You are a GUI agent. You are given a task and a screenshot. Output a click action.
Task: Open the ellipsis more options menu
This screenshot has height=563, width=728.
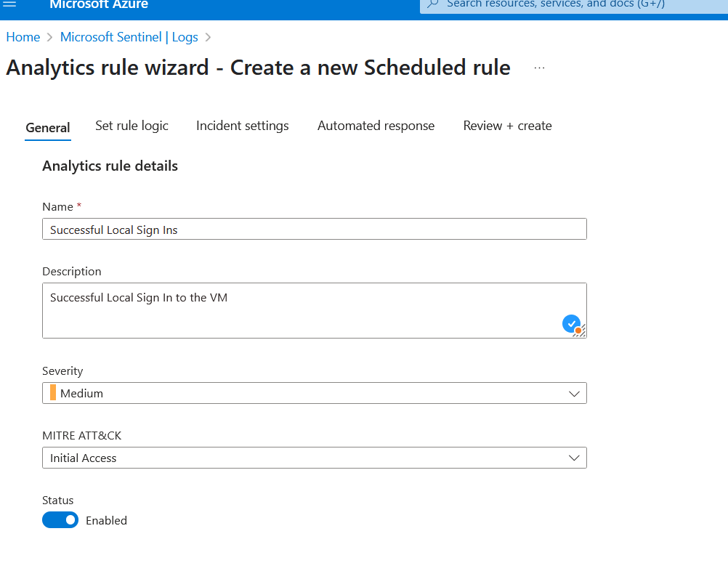point(539,68)
